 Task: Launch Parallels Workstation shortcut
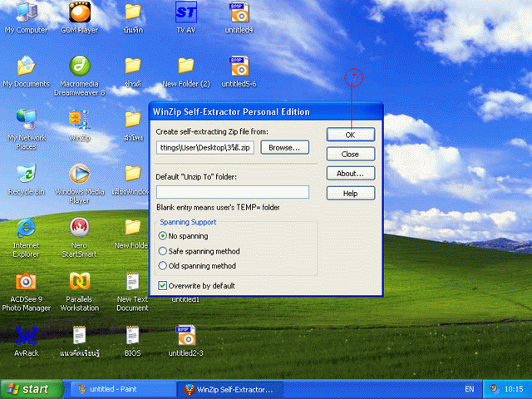click(x=80, y=291)
